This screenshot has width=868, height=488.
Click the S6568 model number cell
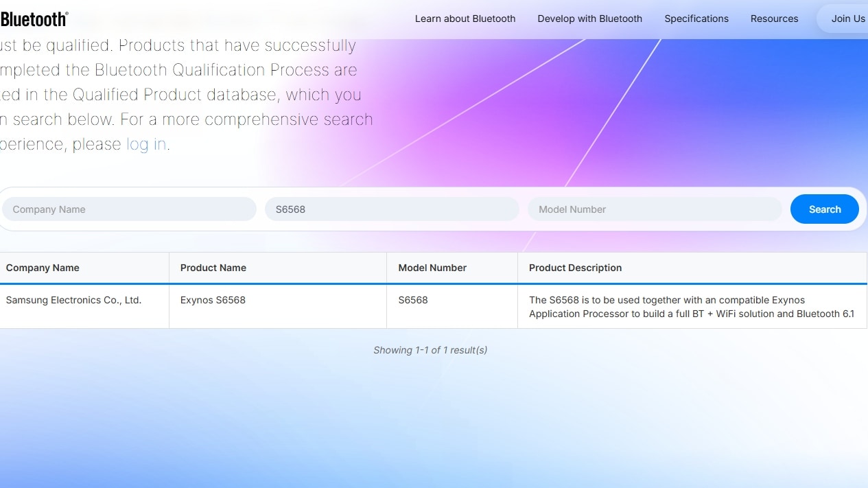(413, 300)
